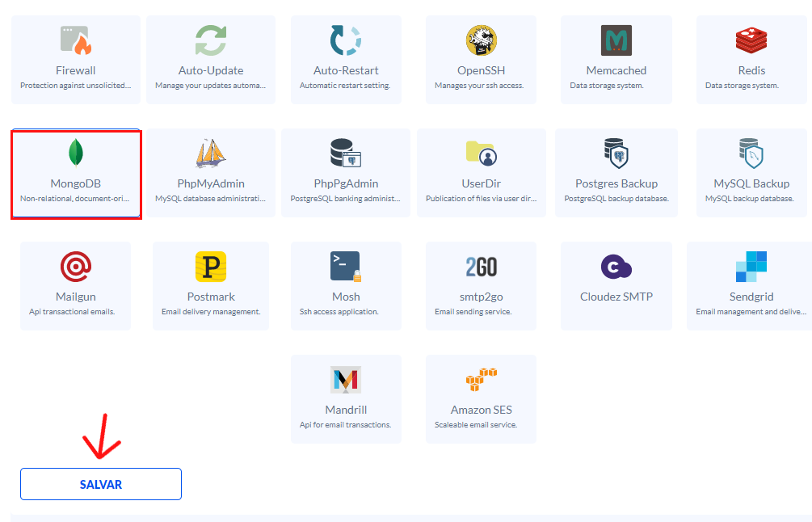Select the Redis red stack icon

click(751, 40)
